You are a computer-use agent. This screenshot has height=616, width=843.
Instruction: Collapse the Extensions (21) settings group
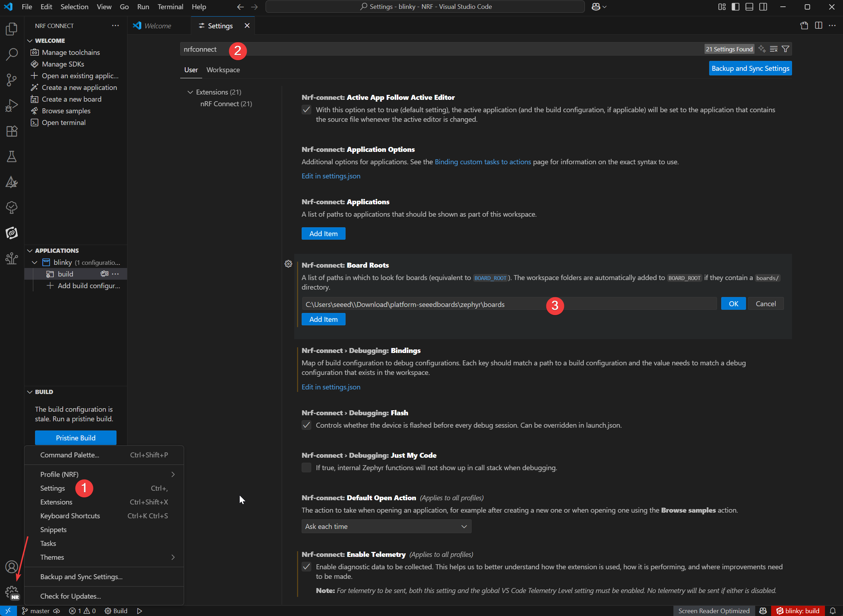[x=190, y=92]
